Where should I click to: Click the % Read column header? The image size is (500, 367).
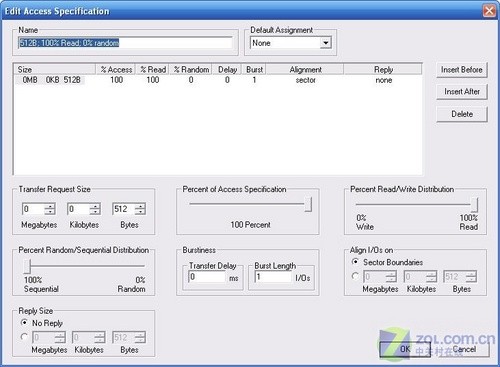(152, 69)
